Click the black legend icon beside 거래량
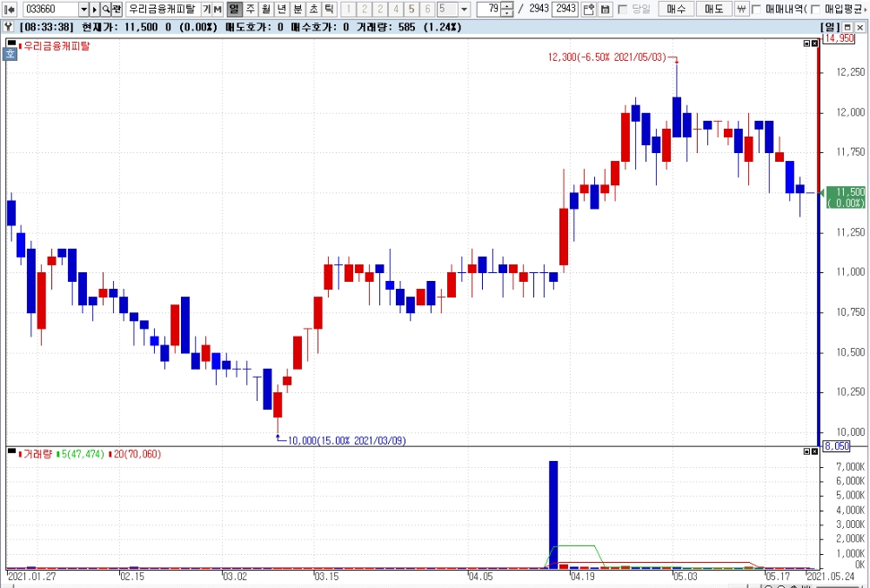This screenshot has height=588, width=870. (x=11, y=451)
